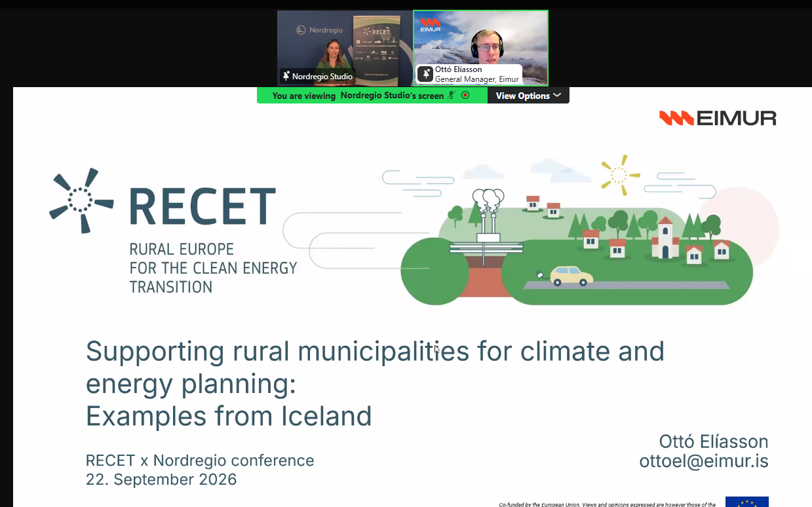Image resolution: width=812 pixels, height=507 pixels.
Task: Click the "FOR THE CLEAN ENERGY" tagline line
Action: [213, 268]
